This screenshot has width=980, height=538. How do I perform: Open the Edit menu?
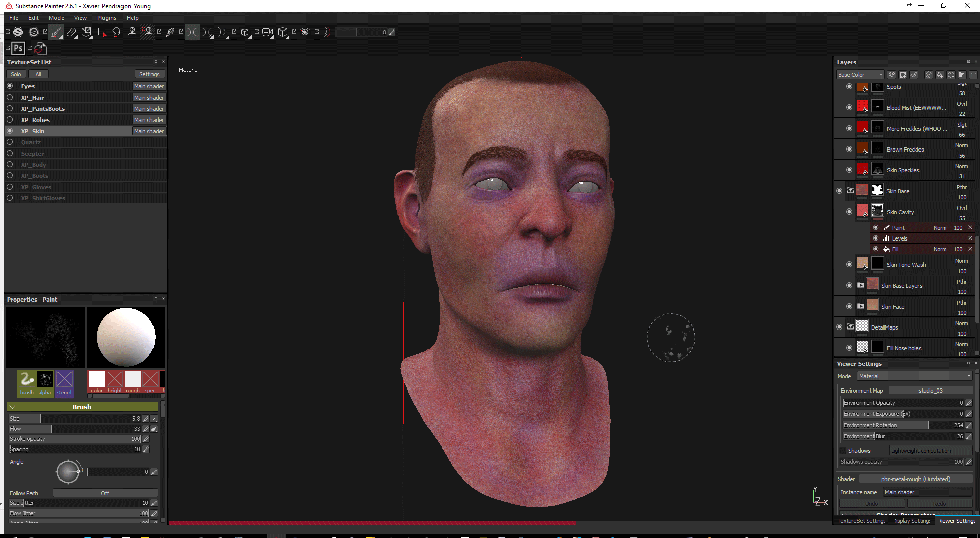[x=34, y=18]
